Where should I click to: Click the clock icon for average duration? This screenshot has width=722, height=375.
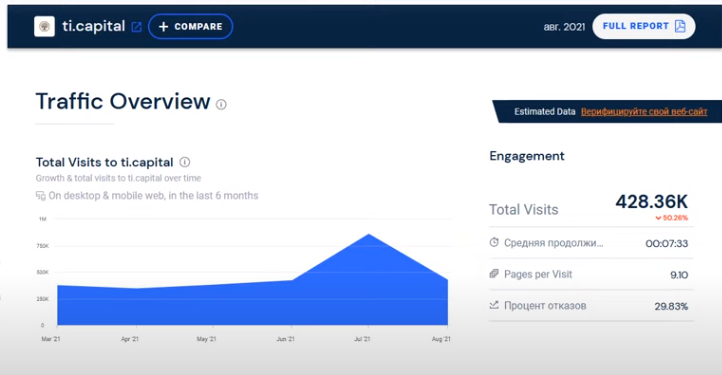494,242
